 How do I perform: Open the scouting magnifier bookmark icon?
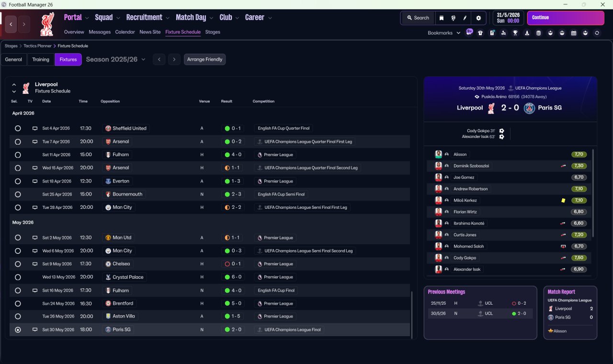[x=504, y=33]
